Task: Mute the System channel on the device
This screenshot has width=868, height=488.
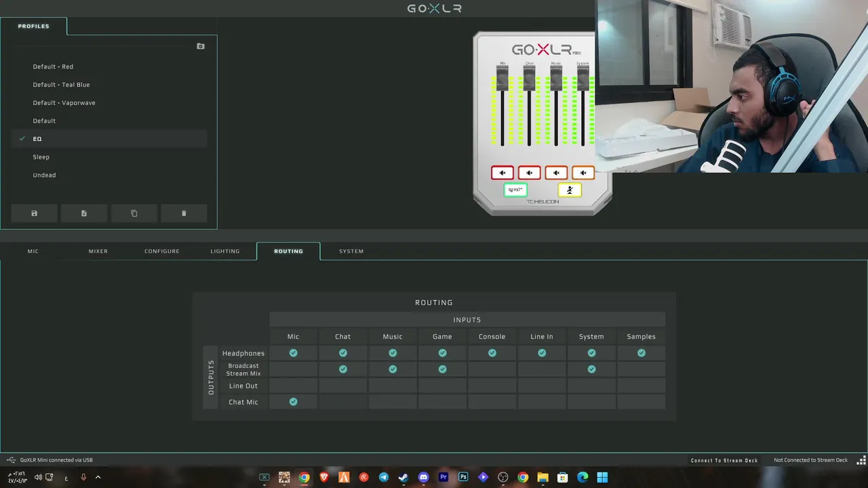Action: (x=583, y=173)
